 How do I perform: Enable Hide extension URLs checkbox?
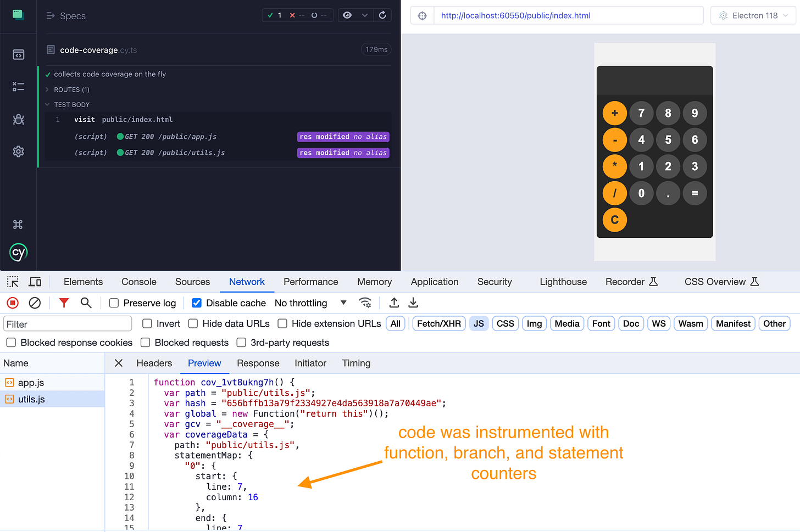[x=282, y=324]
